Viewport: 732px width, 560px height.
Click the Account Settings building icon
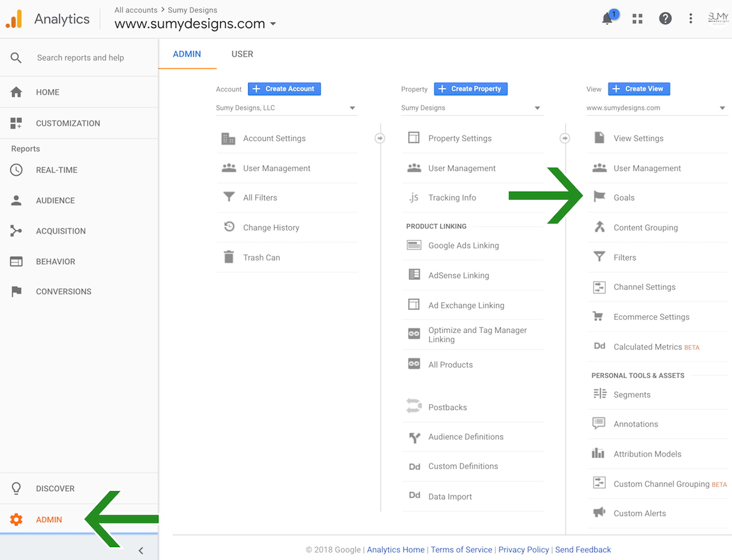(x=229, y=138)
